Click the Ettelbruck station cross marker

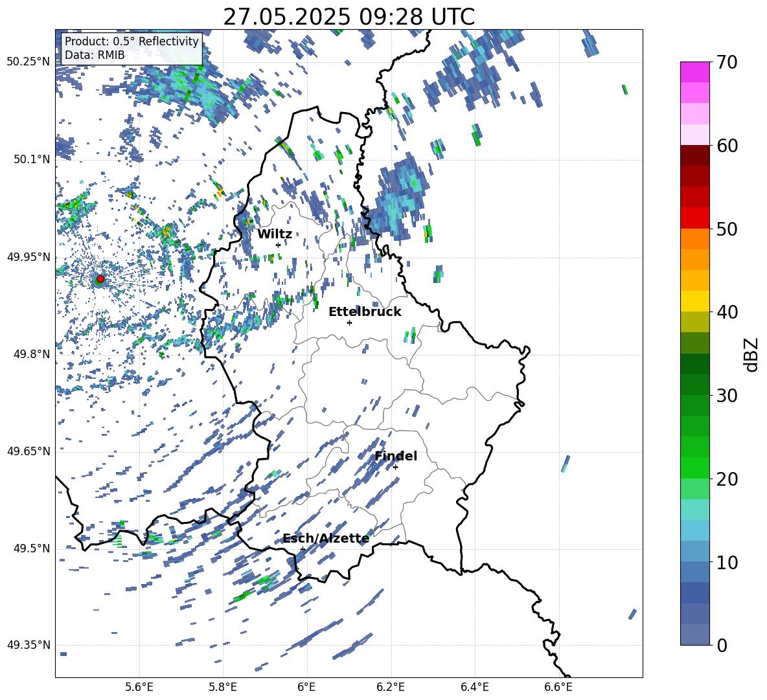click(x=349, y=322)
